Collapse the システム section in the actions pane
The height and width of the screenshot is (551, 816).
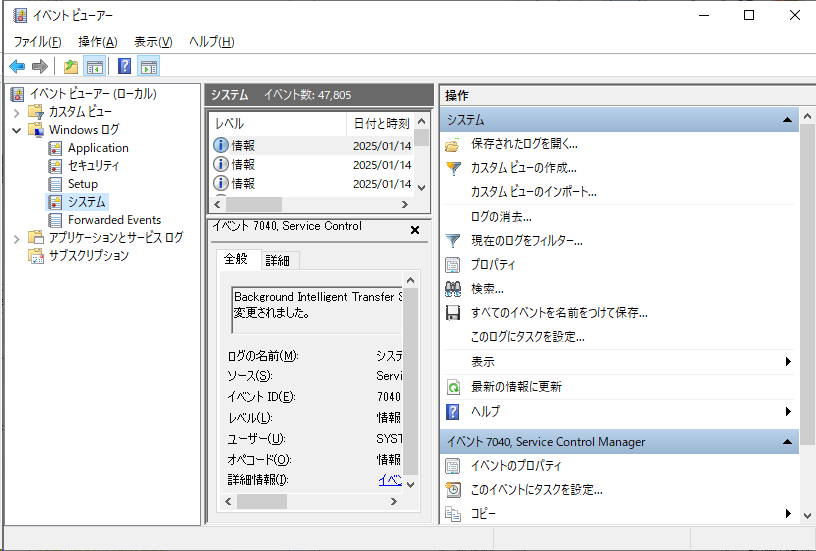tap(788, 120)
